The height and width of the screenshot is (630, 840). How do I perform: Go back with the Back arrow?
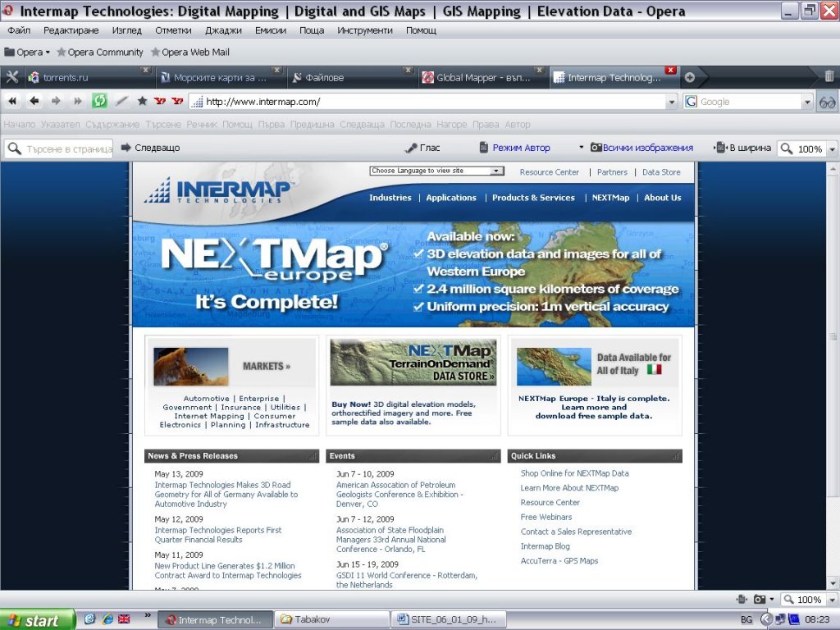[34, 101]
